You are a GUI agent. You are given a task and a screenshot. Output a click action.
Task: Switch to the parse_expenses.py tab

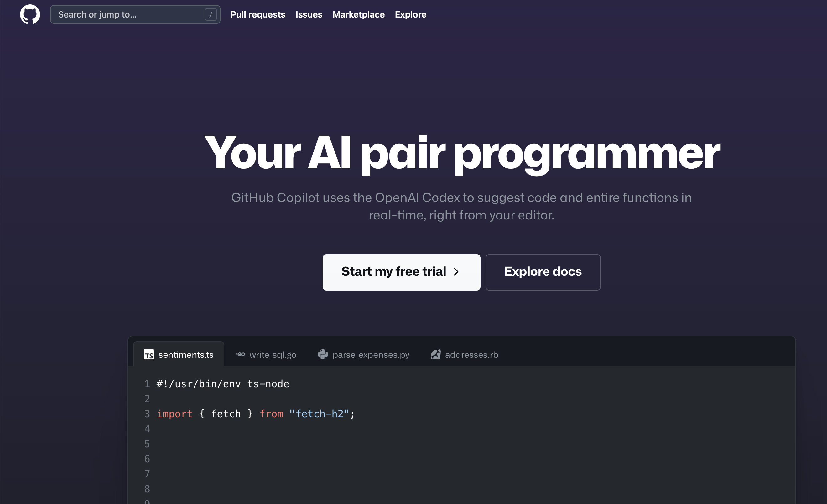tap(363, 354)
